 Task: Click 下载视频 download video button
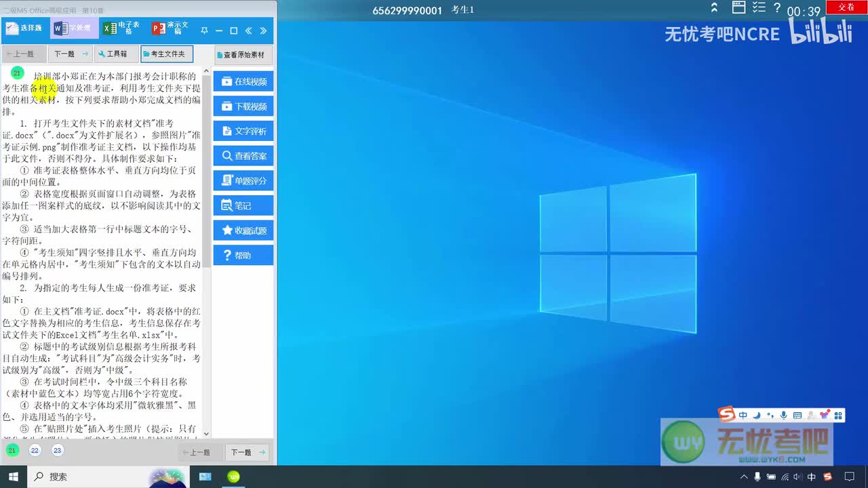pyautogui.click(x=243, y=106)
